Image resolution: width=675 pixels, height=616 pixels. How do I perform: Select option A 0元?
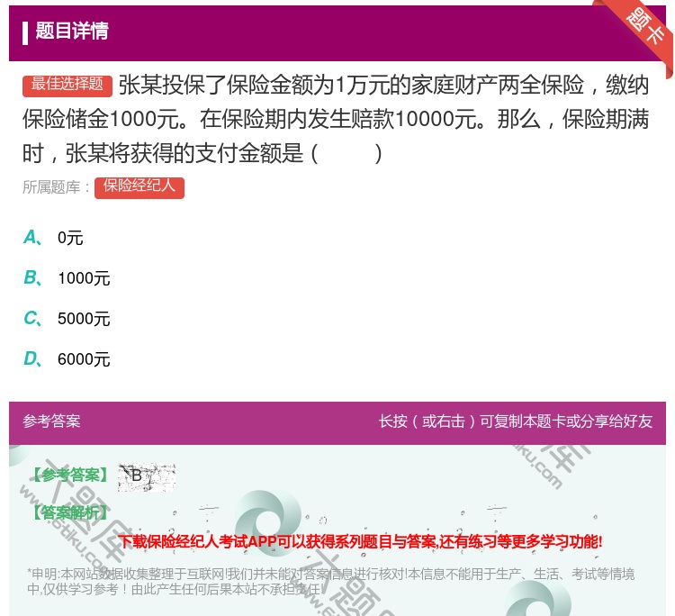pyautogui.click(x=53, y=238)
